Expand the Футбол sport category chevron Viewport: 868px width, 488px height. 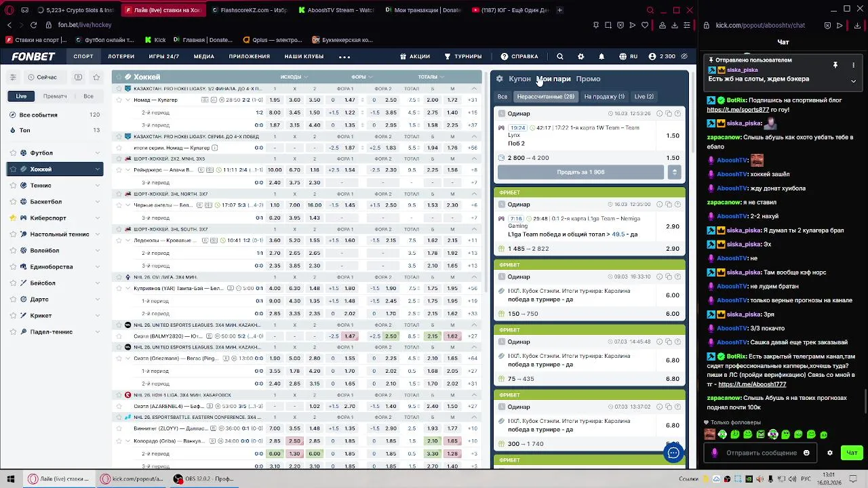pos(98,153)
